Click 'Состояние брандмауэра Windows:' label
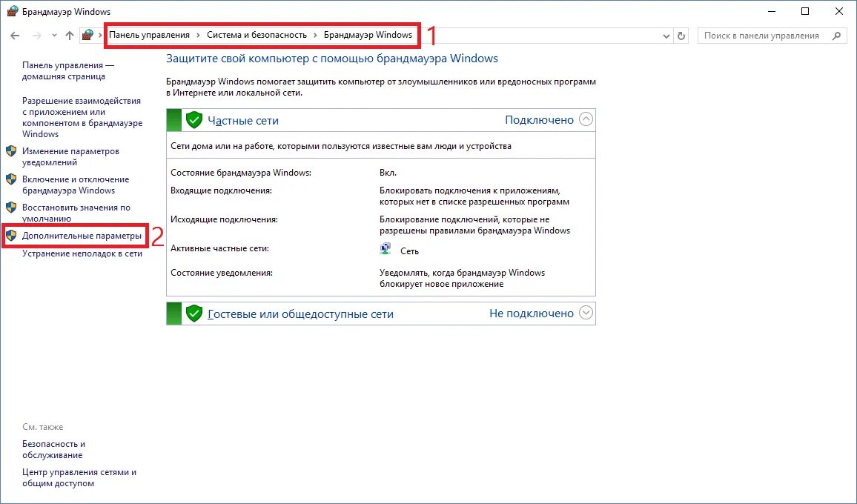857x504 pixels. [x=241, y=173]
